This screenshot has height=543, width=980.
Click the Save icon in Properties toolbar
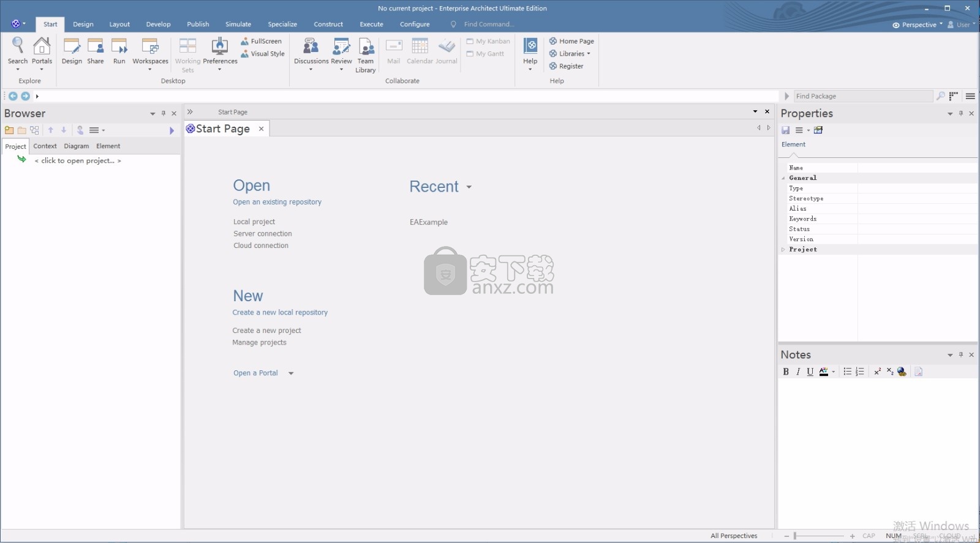[786, 130]
